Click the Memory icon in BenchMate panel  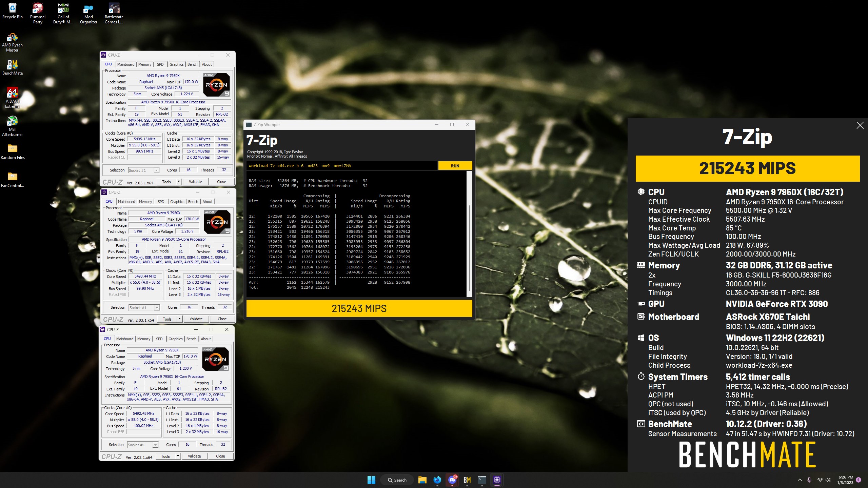[x=641, y=265]
